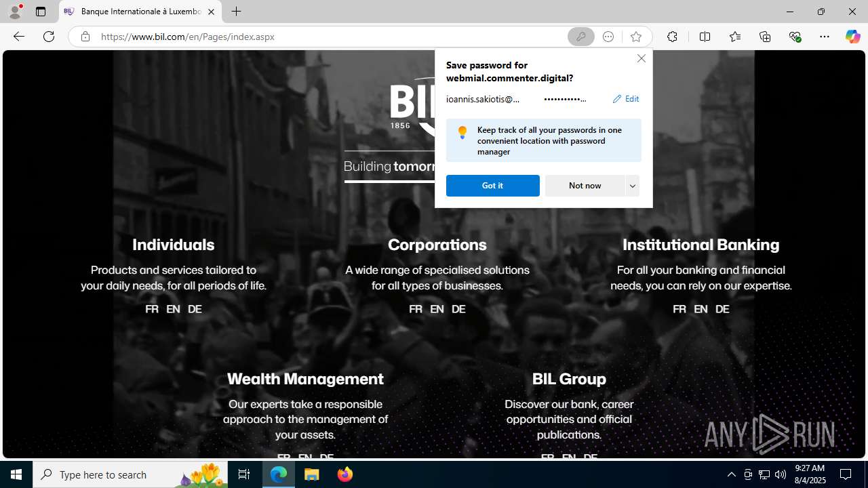This screenshot has width=868, height=488.
Task: Open the clock showing 9:27 AM
Action: coord(810,474)
